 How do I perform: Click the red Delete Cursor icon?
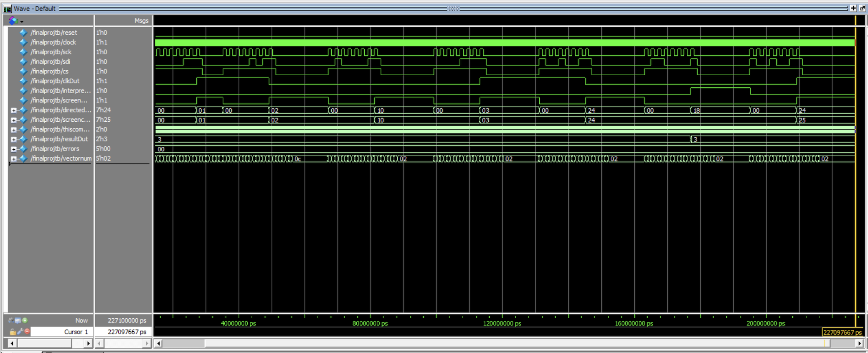pyautogui.click(x=27, y=332)
